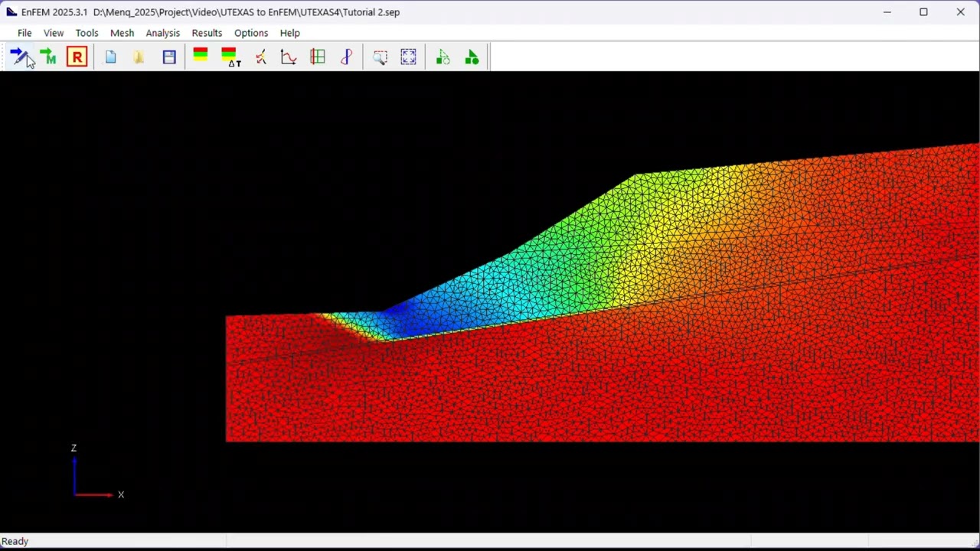
Task: Click the EnFEM app icon in the title bar
Action: [x=11, y=12]
